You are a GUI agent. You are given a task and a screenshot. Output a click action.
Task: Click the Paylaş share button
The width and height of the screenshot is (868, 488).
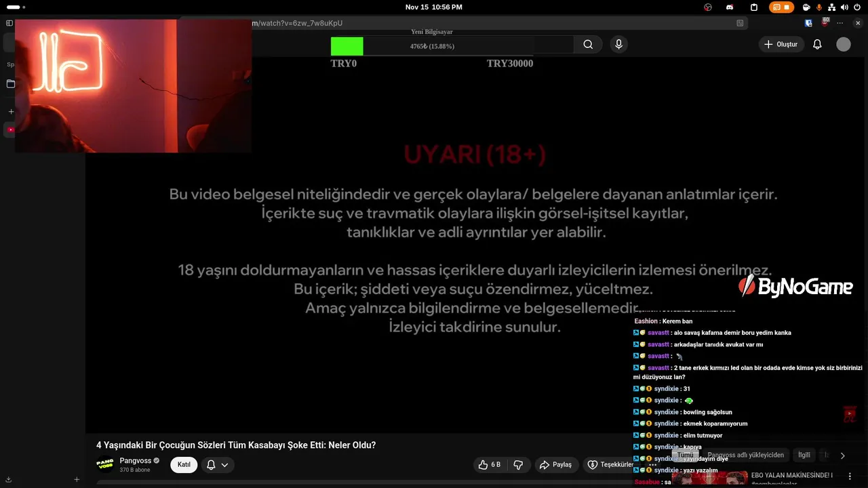click(x=556, y=464)
